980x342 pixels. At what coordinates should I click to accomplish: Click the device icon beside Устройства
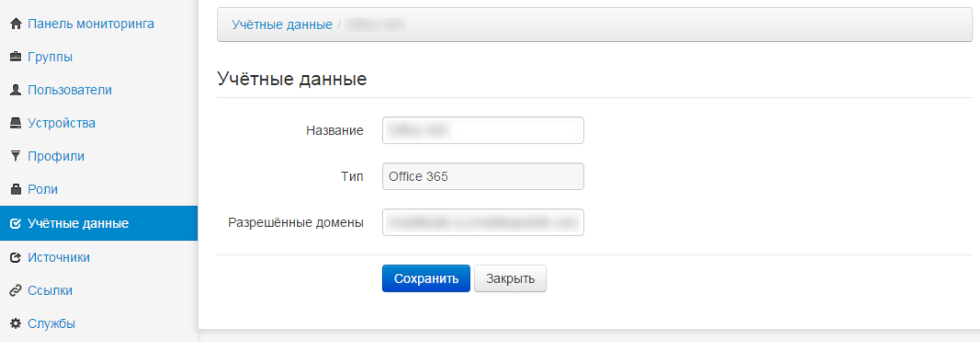(16, 123)
